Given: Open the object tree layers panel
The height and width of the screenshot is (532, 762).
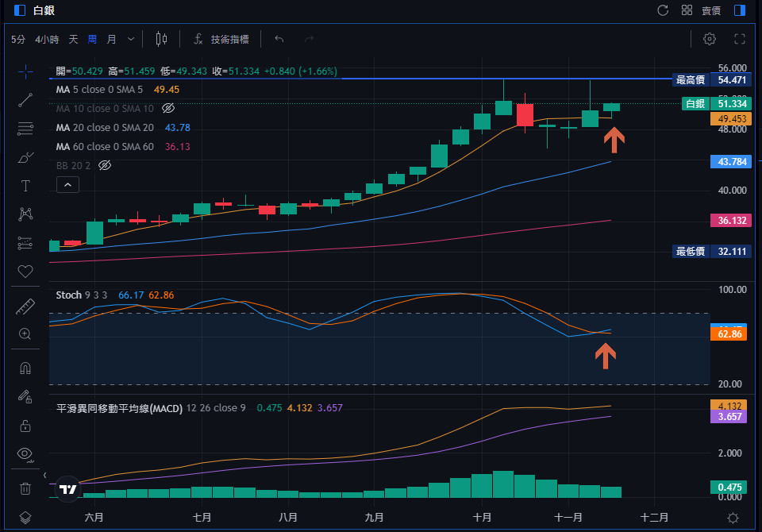Looking at the screenshot, I should (x=25, y=517).
